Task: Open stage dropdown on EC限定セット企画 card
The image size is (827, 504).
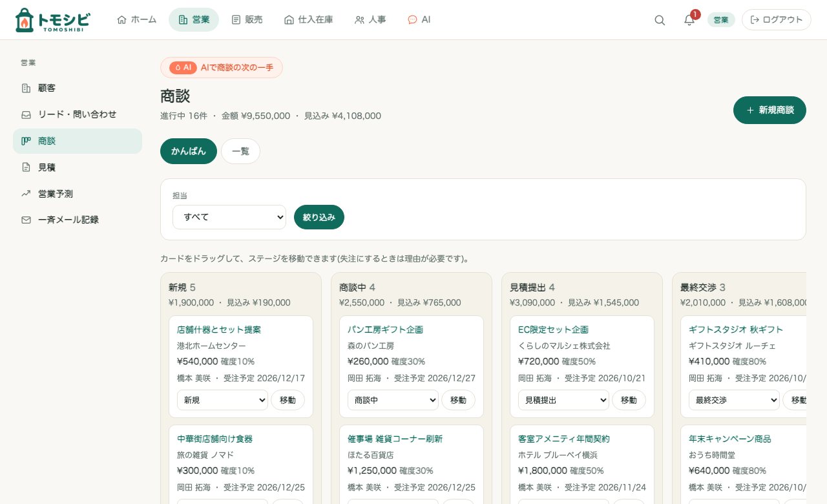Action: [563, 401]
